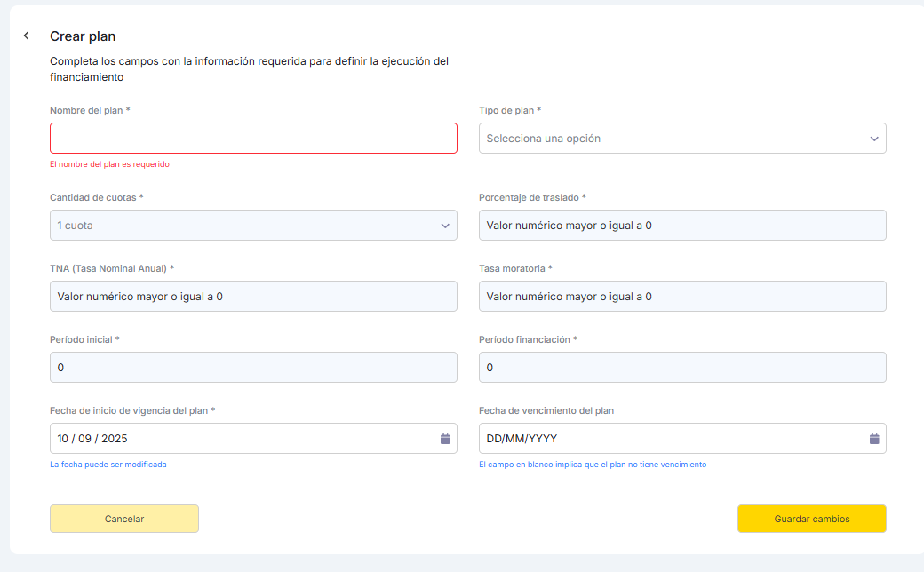Go back using the left arrow icon
This screenshot has height=572, width=924.
(27, 36)
